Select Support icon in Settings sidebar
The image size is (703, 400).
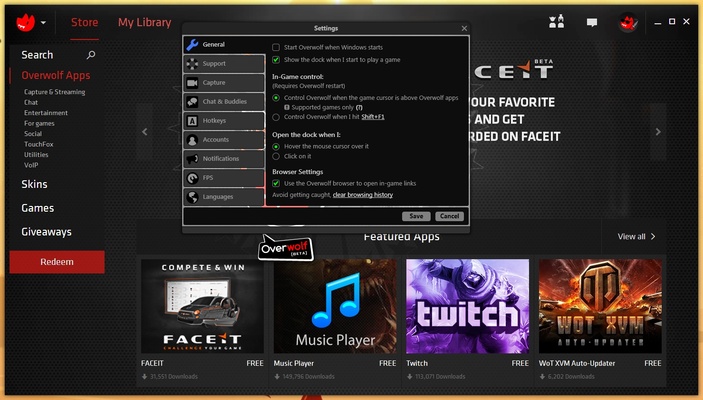tap(192, 64)
